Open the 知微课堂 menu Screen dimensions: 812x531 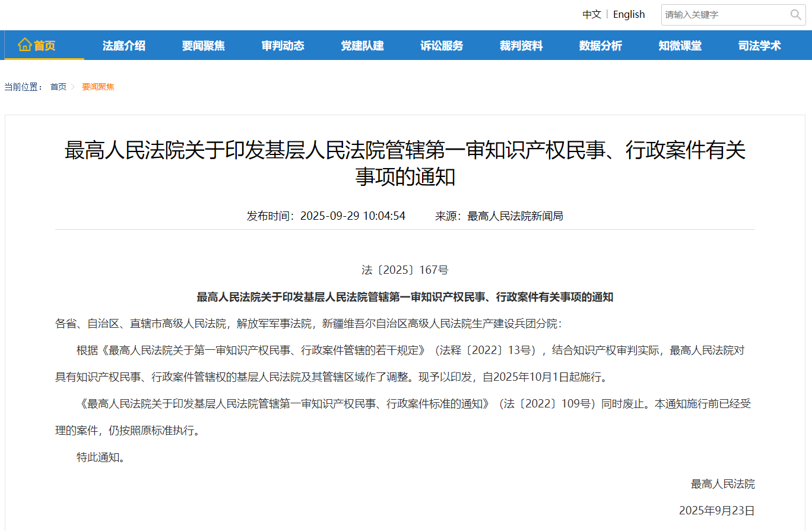(x=680, y=46)
